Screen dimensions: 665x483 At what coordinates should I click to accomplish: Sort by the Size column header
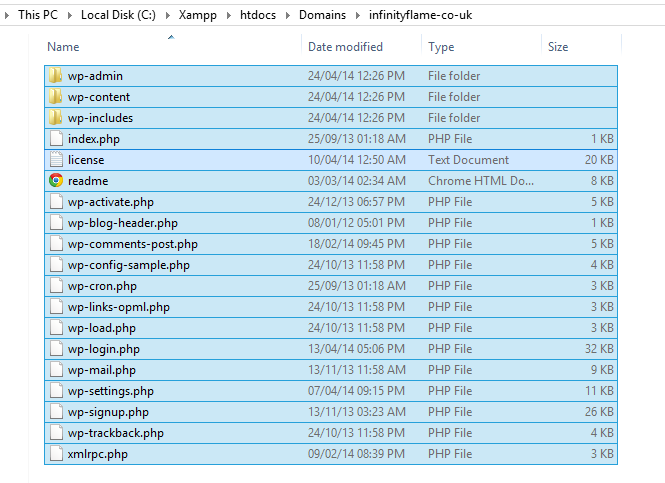pos(558,47)
